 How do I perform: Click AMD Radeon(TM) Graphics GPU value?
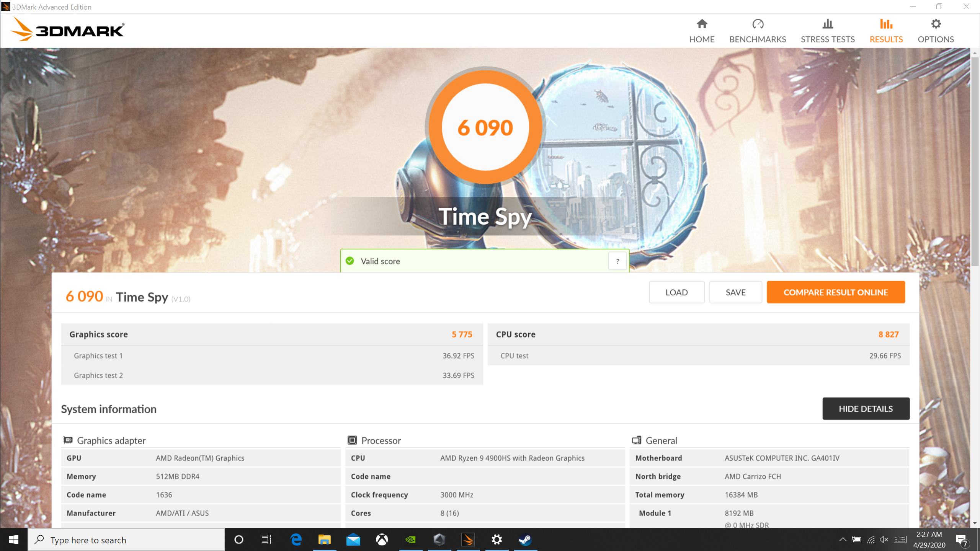coord(200,458)
